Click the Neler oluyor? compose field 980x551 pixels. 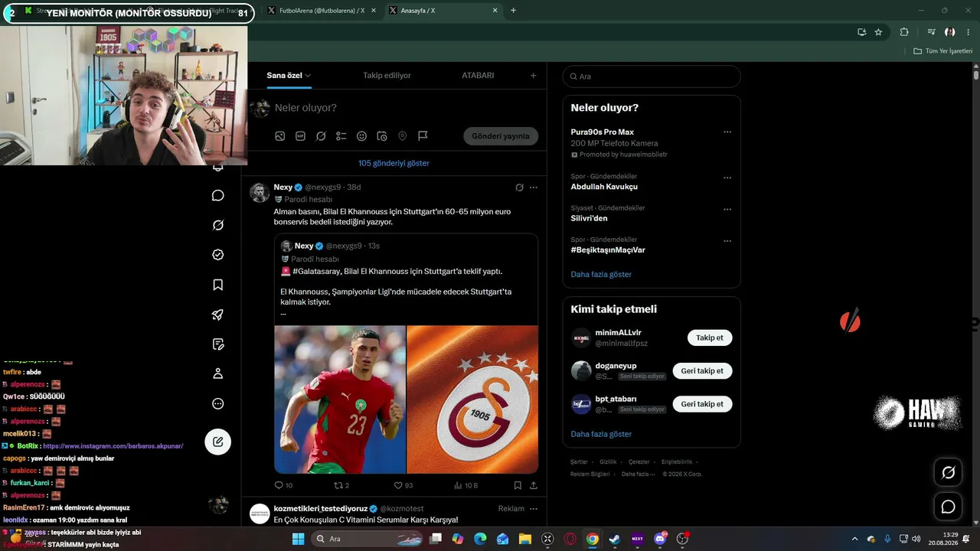click(406, 108)
